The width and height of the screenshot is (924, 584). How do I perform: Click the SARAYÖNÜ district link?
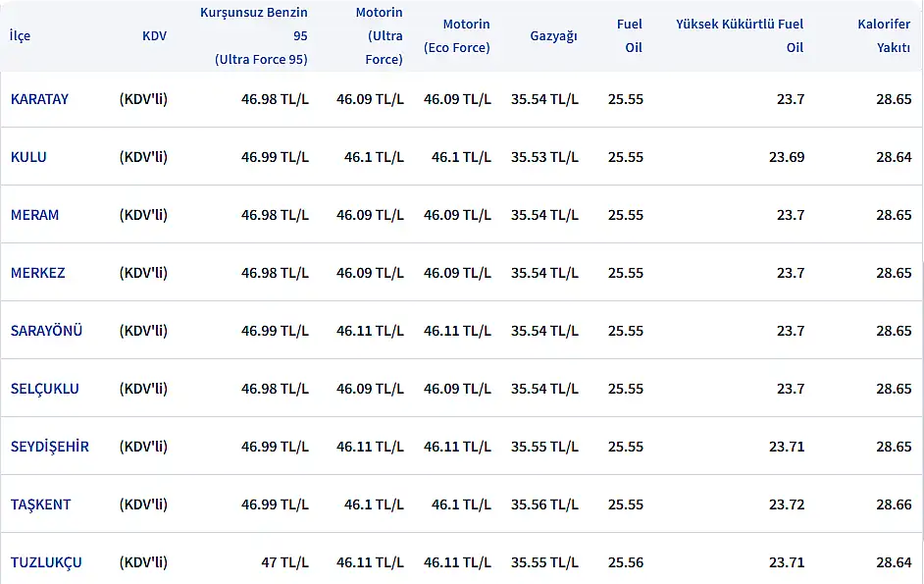click(x=46, y=331)
